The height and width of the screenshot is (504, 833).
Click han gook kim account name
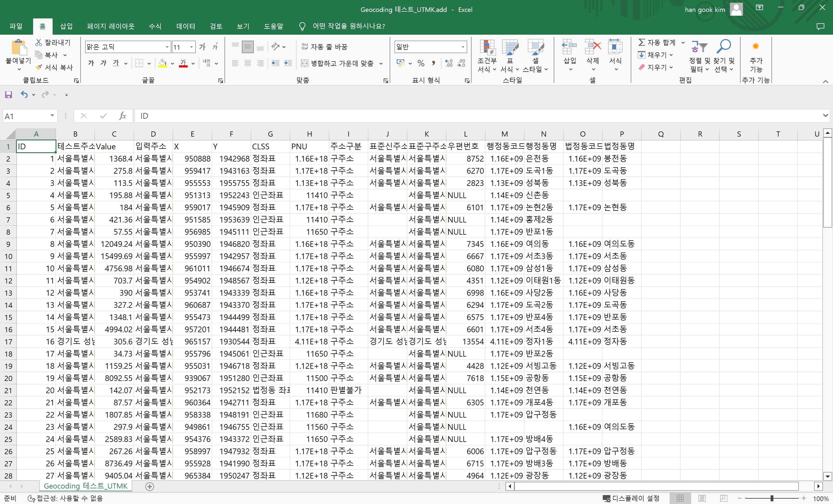pos(705,9)
